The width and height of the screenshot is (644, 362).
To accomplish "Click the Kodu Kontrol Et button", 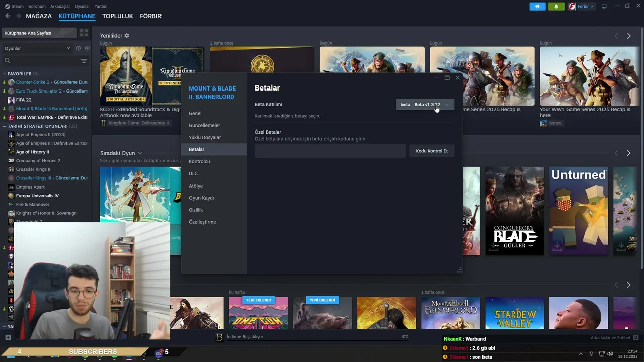I will [x=432, y=151].
